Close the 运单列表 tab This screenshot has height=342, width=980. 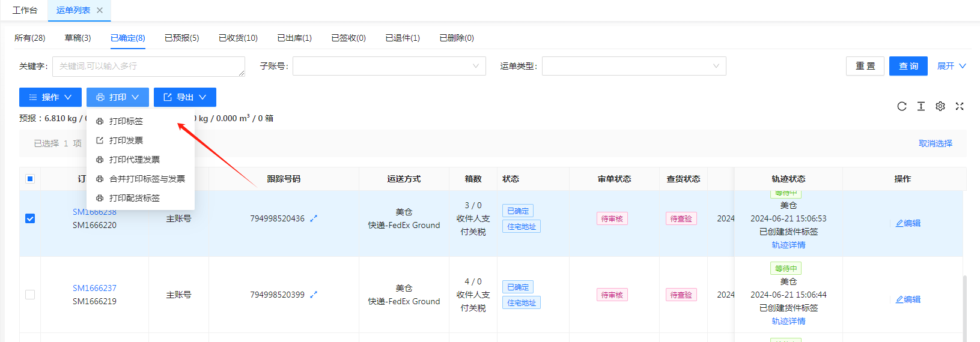[100, 10]
